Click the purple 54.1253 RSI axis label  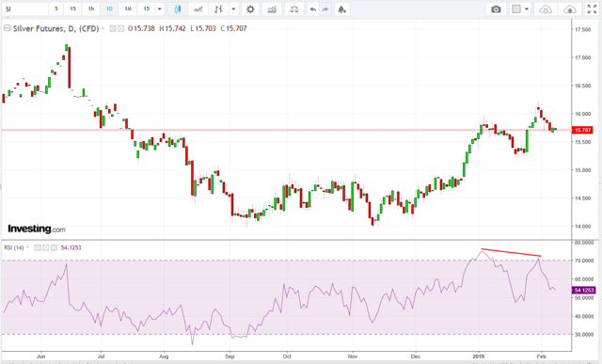click(584, 291)
